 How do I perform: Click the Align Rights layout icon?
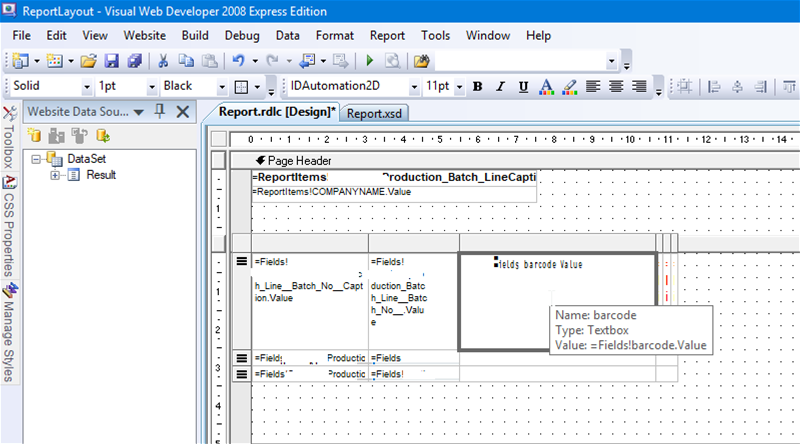[760, 87]
